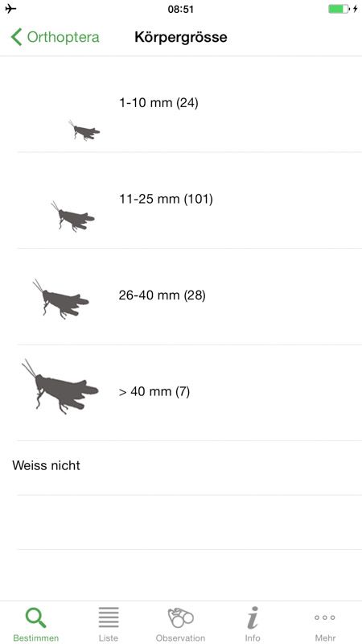Tap the Bestimmen magnifier icon
The image size is (362, 644).
35,617
